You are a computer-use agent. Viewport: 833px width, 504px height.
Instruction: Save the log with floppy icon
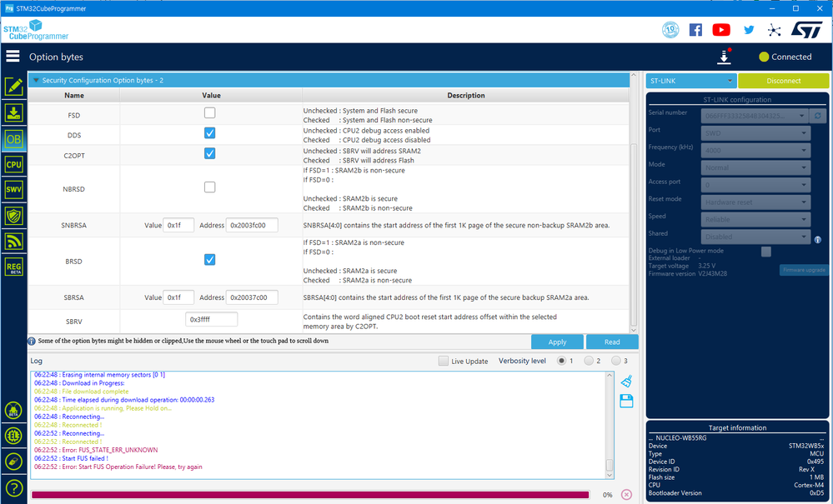tap(626, 401)
